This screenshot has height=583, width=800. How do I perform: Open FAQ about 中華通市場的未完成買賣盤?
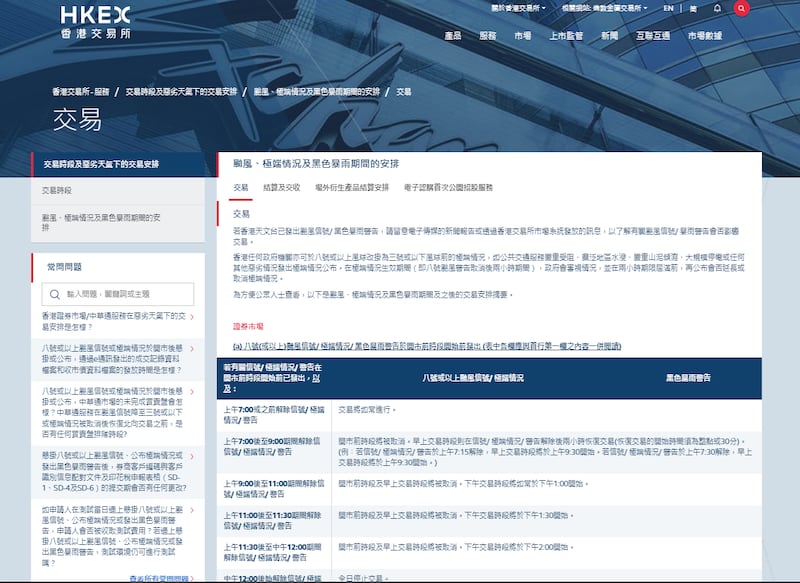click(112, 413)
